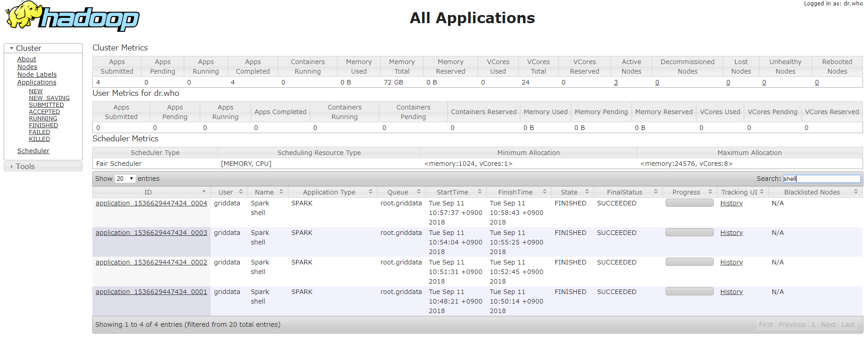Click '<memory:24576, vCores:8>' maximum allocation
The height and width of the screenshot is (354, 868).
[x=686, y=164]
